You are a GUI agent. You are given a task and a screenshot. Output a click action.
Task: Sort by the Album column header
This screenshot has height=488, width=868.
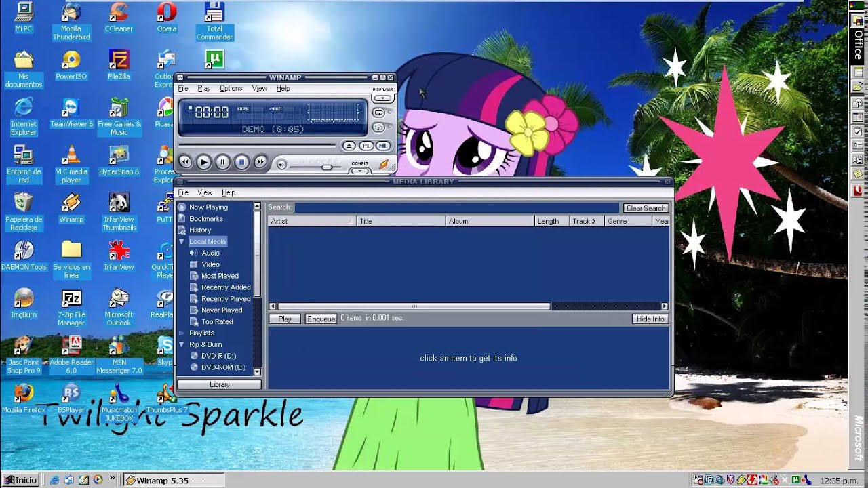pos(490,221)
